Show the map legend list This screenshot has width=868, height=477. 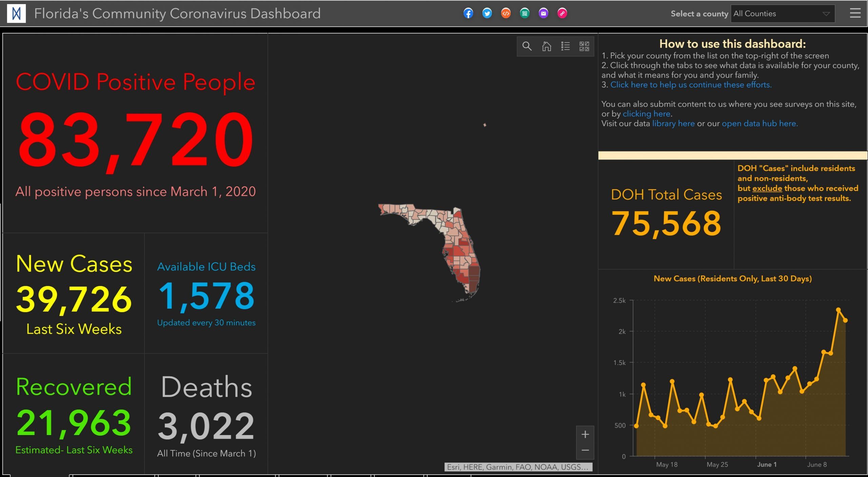pos(565,46)
